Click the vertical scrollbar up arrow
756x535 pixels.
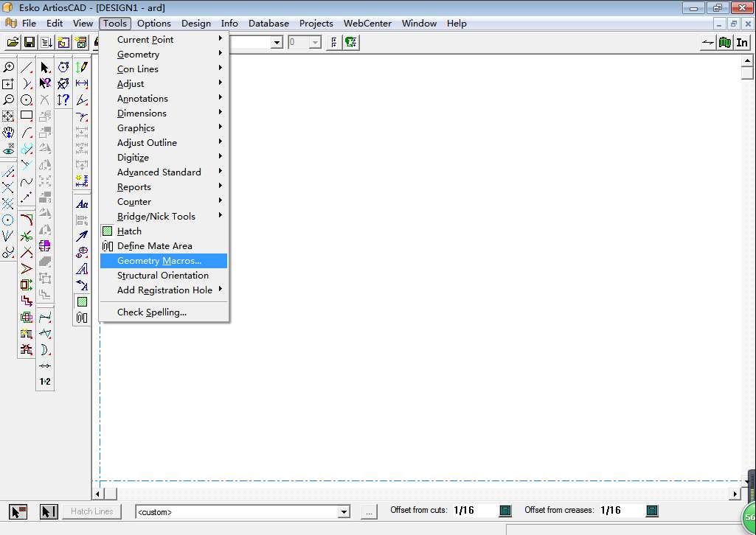pos(747,60)
